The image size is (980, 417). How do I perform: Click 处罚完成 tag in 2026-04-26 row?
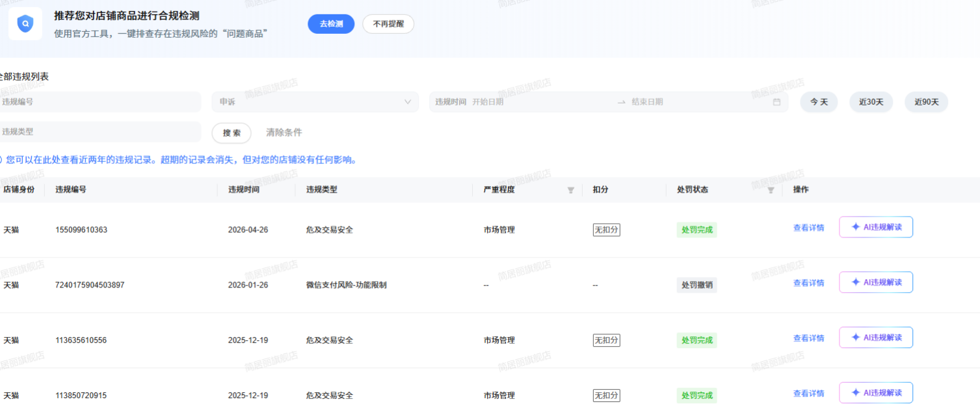pos(697,230)
